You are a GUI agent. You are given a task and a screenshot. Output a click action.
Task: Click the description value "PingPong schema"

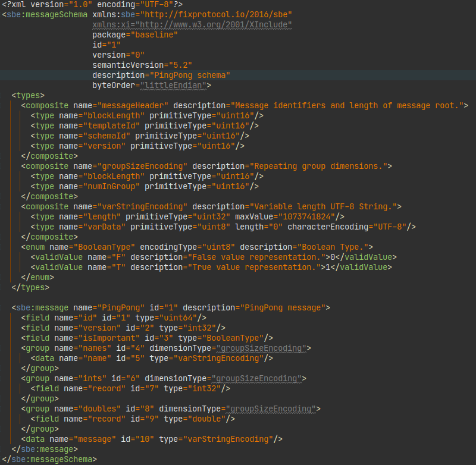190,76
